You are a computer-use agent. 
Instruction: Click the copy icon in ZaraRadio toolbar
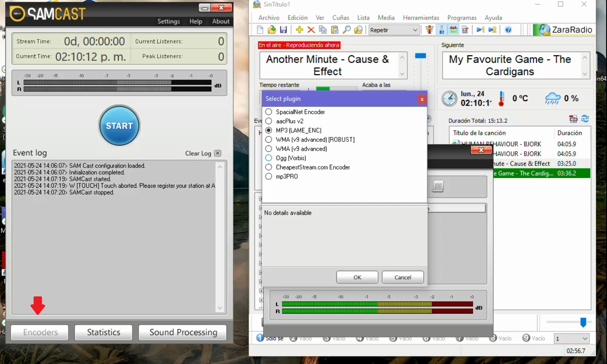point(323,30)
